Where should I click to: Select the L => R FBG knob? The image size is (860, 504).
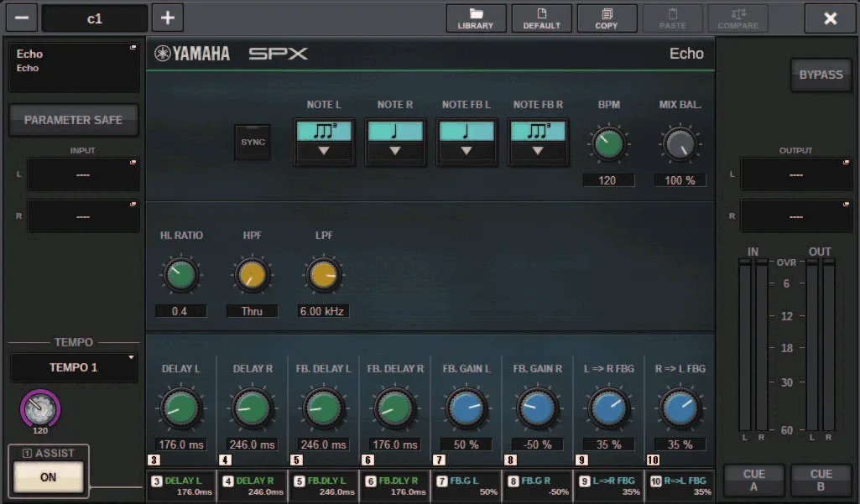pos(609,408)
